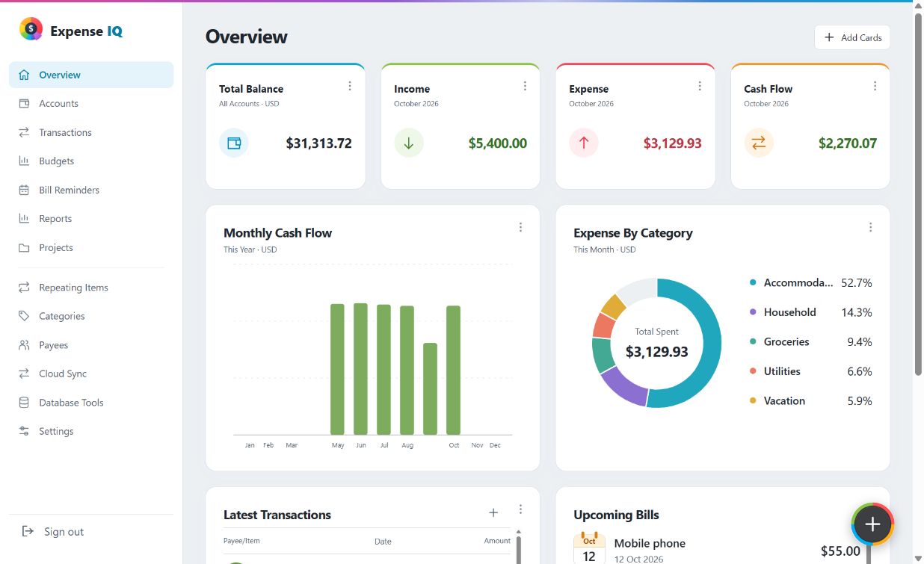This screenshot has width=924, height=564.
Task: Toggle the Vacation legend yellow dot
Action: pos(753,400)
